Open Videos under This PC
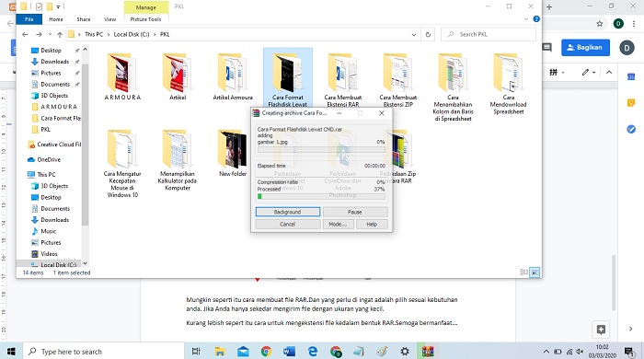Image resolution: width=644 pixels, height=359 pixels. pos(49,254)
